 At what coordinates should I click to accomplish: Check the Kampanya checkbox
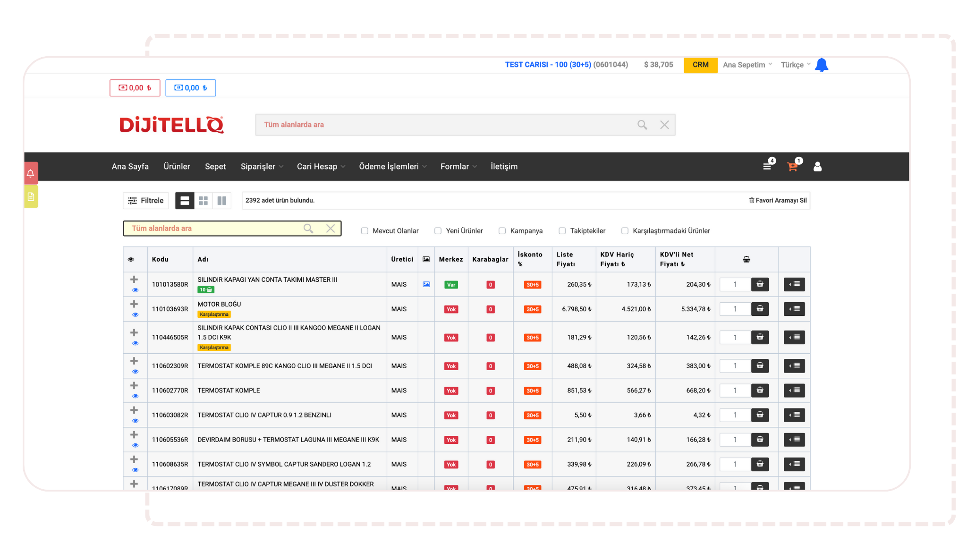502,231
